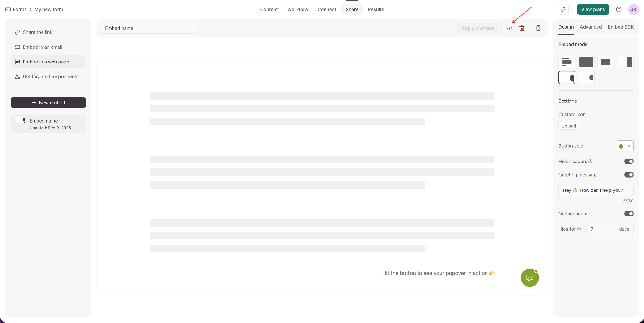Click the embed code icon
Screen dimensions: 644x323
click(x=510, y=28)
